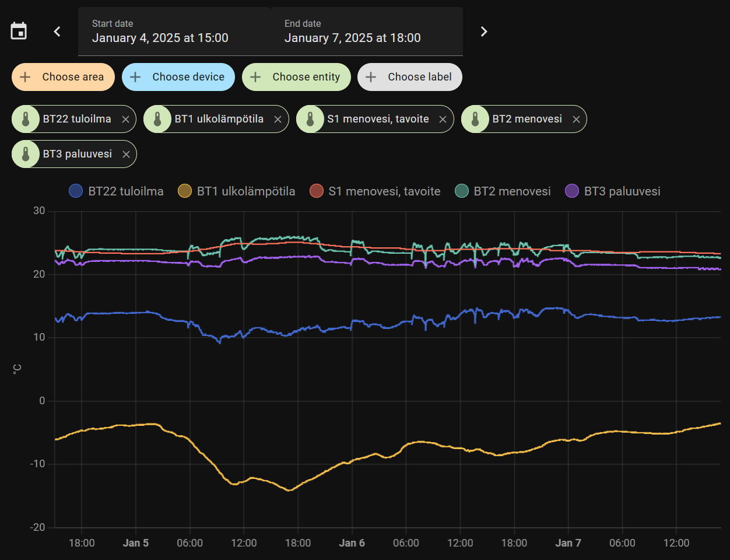Click thermometer icon on BT22 tuloilma chip

26,119
